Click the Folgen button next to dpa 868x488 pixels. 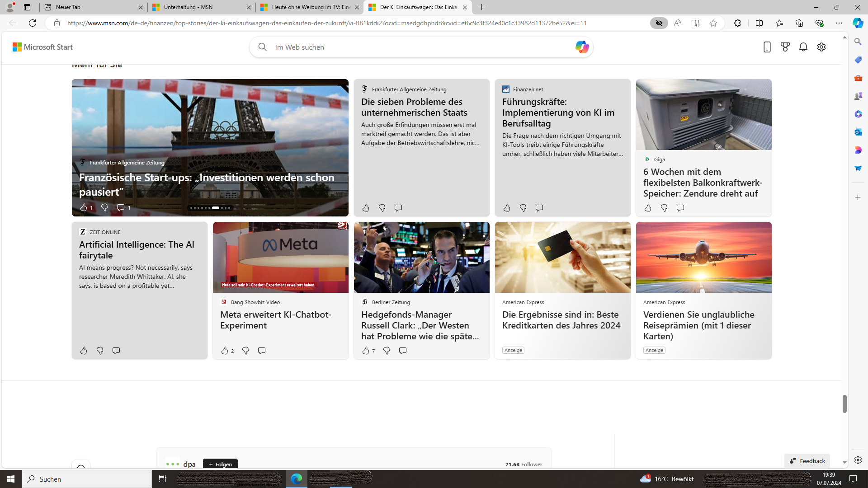(x=220, y=464)
